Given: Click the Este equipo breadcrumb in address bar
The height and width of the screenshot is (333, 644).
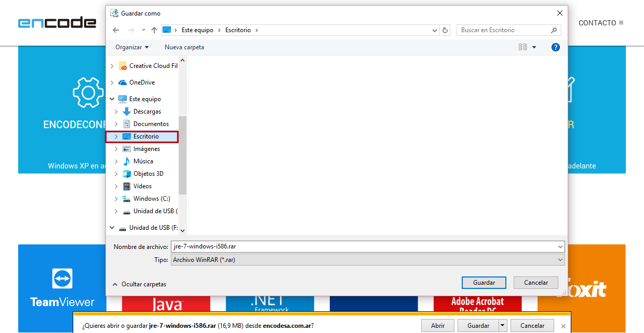Looking at the screenshot, I should pyautogui.click(x=197, y=30).
